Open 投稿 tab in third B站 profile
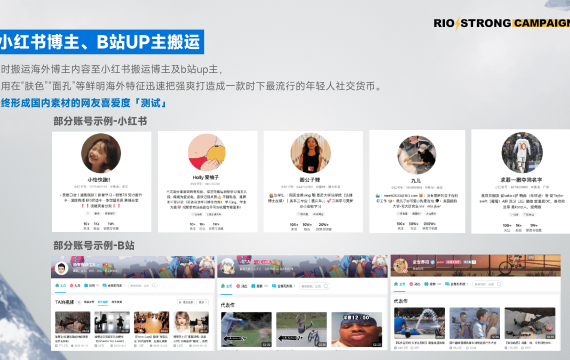Screen dimensions: 570x360 [432, 284]
